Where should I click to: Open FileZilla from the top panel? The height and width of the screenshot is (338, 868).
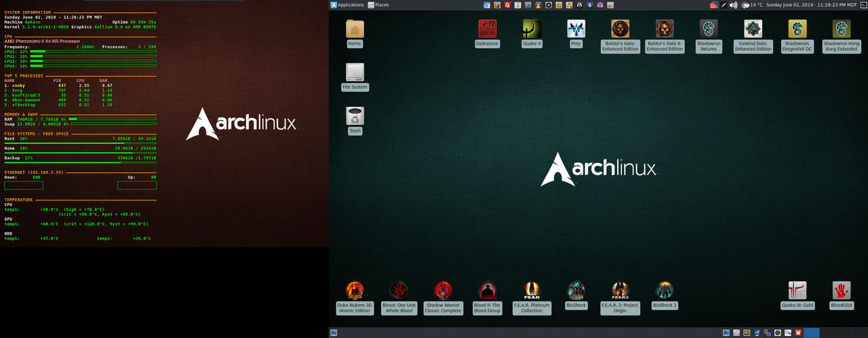pos(507,5)
